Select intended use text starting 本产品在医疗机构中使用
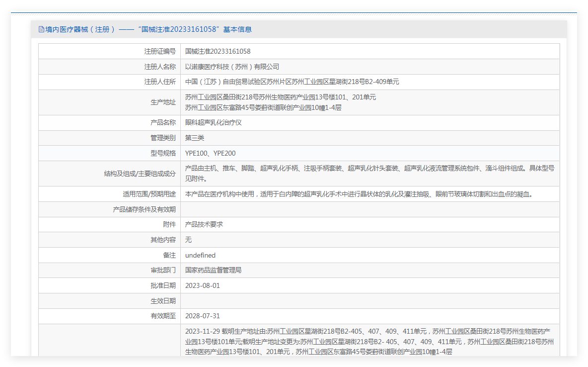Screen dimensions: 588x367 coord(359,194)
